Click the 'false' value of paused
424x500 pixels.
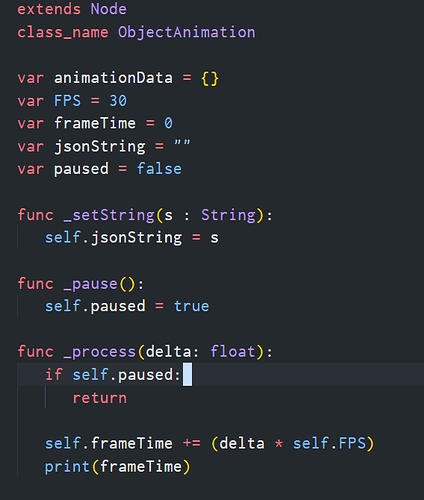point(159,169)
